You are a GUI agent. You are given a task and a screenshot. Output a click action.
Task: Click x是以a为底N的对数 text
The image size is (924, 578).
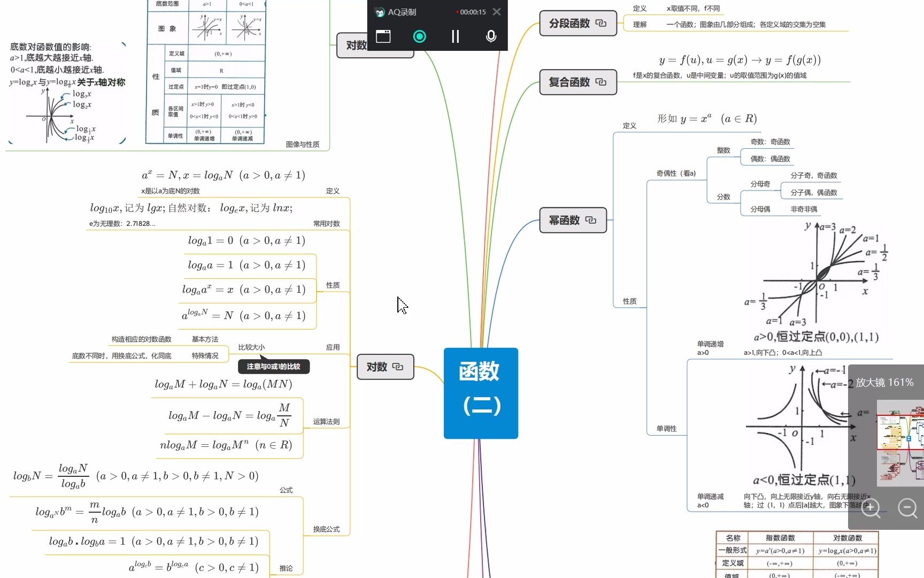tap(170, 191)
